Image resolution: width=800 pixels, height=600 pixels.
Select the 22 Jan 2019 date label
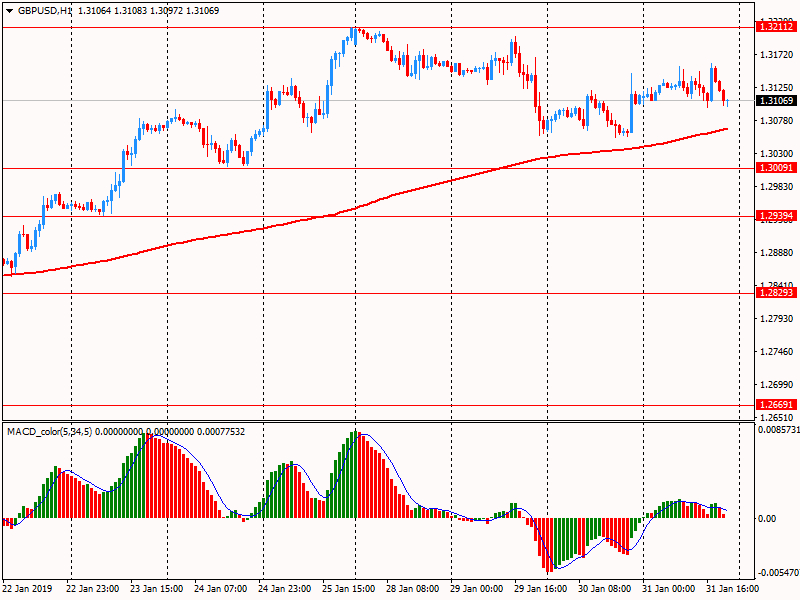click(x=29, y=588)
